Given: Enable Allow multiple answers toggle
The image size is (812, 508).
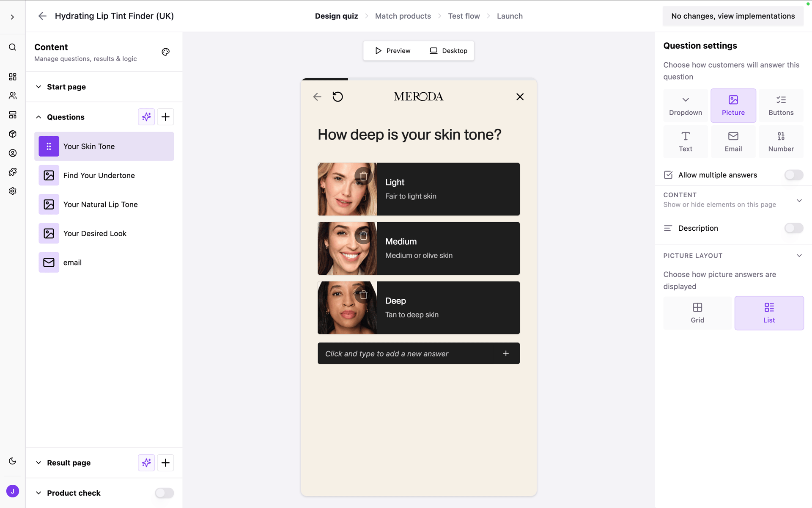Looking at the screenshot, I should (x=793, y=175).
